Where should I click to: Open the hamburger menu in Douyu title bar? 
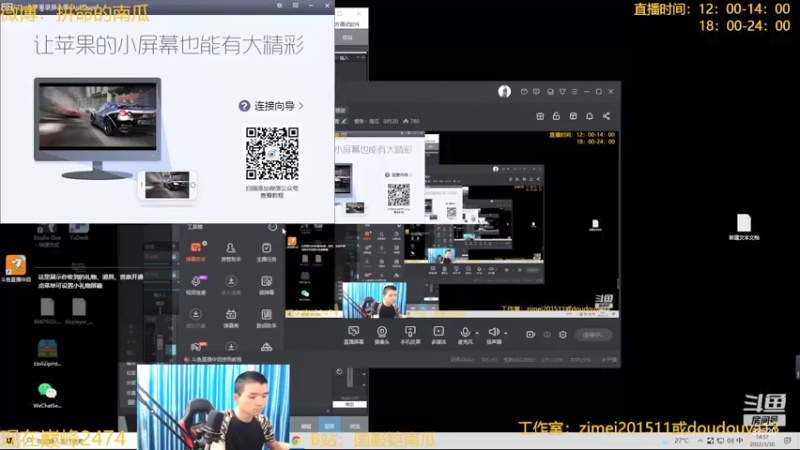pyautogui.click(x=574, y=92)
